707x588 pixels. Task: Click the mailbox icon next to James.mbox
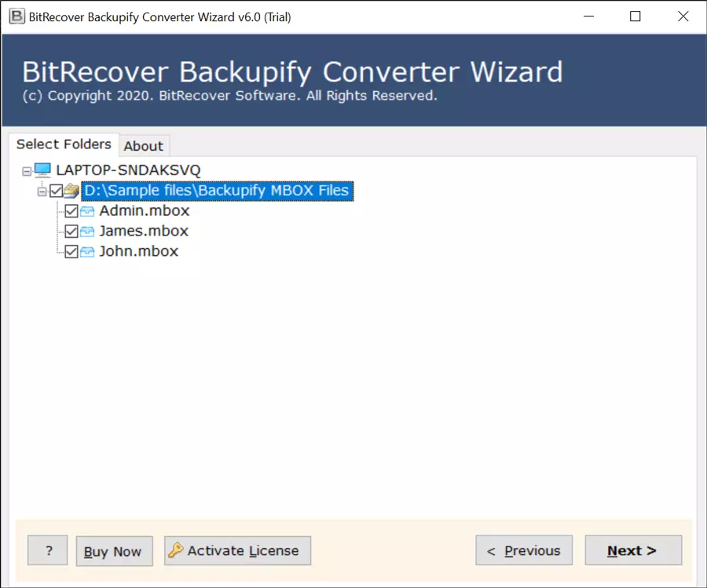(x=87, y=231)
